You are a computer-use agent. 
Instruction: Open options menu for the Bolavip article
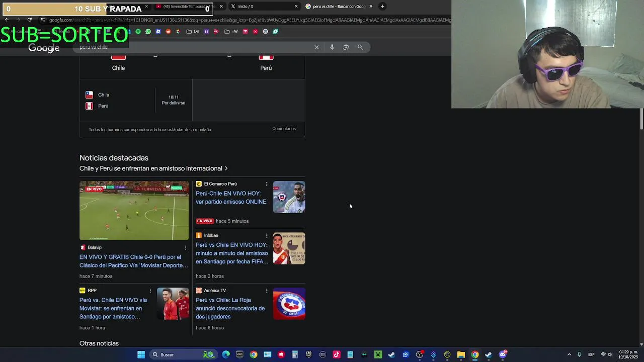click(186, 248)
